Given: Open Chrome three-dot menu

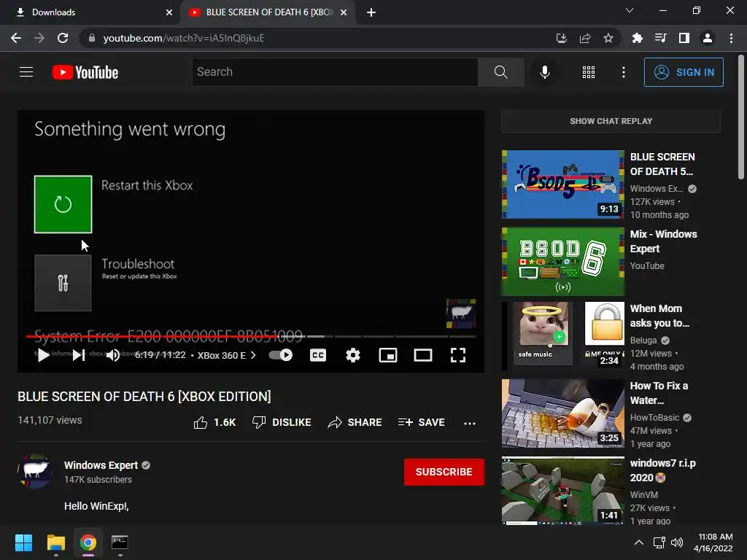Looking at the screenshot, I should click(731, 38).
